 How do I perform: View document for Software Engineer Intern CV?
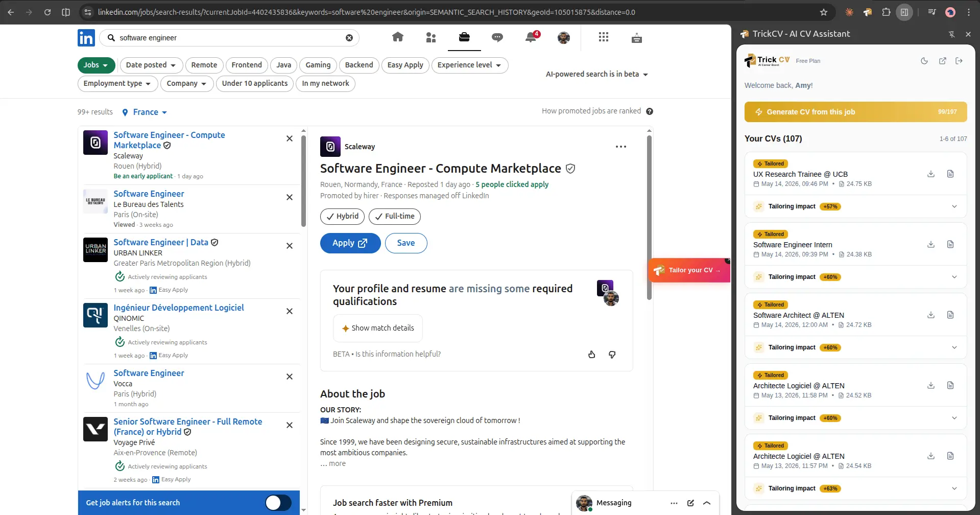pos(950,244)
